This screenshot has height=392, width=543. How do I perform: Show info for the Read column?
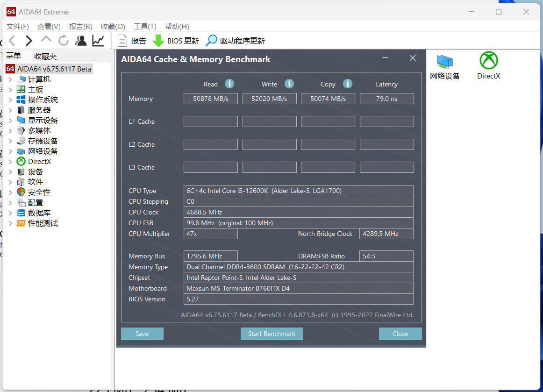coord(229,84)
